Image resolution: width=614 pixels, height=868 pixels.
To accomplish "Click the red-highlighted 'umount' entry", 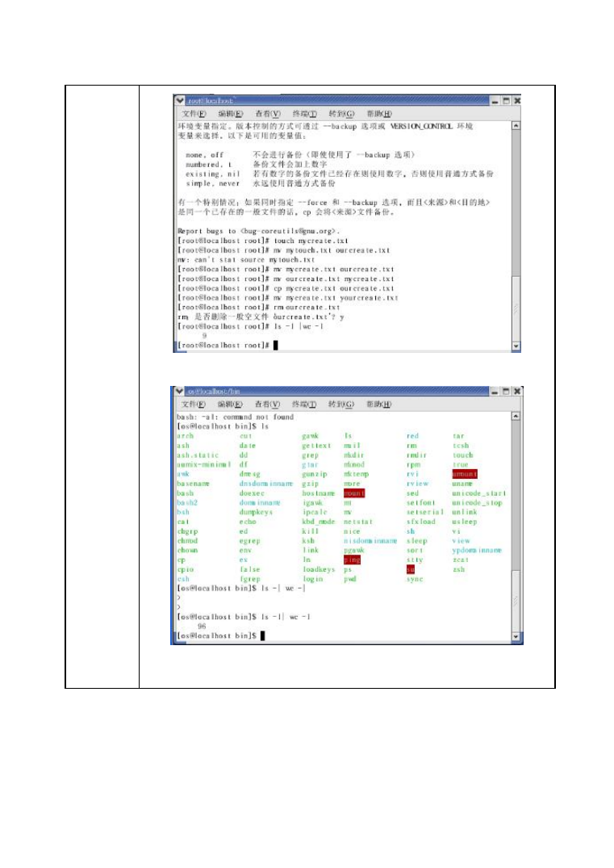I will (465, 474).
